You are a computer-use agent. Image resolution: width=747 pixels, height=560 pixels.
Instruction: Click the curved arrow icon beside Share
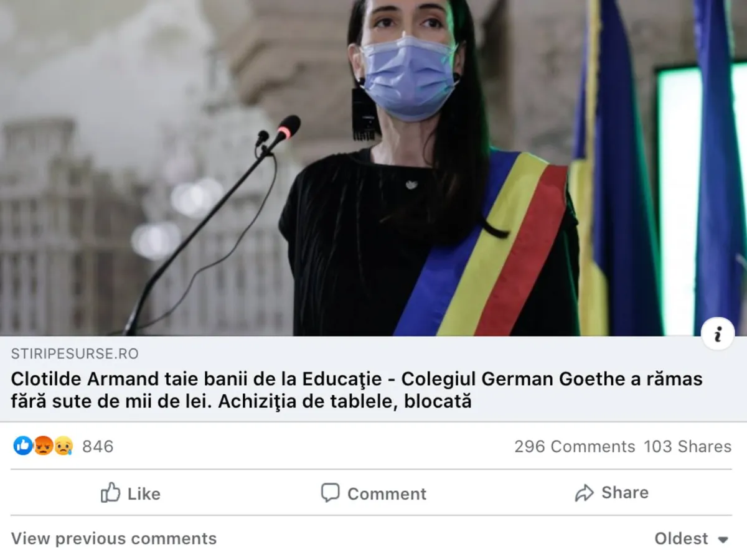click(x=584, y=493)
